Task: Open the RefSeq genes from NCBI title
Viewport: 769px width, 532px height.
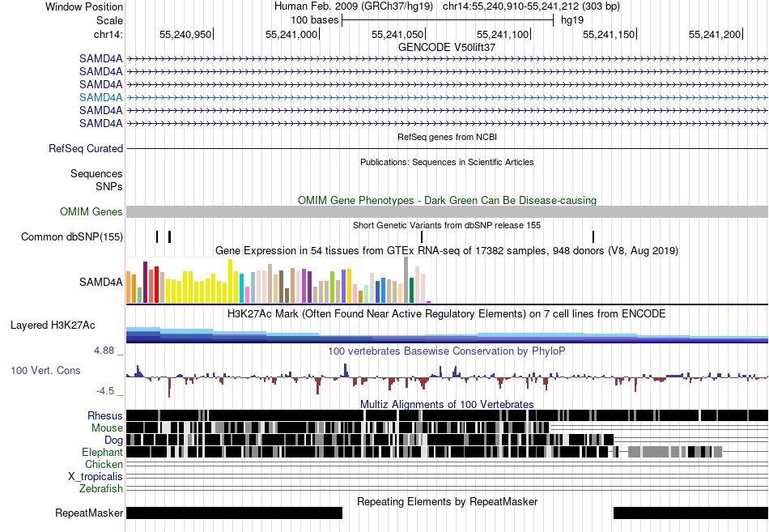Action: pyautogui.click(x=447, y=138)
